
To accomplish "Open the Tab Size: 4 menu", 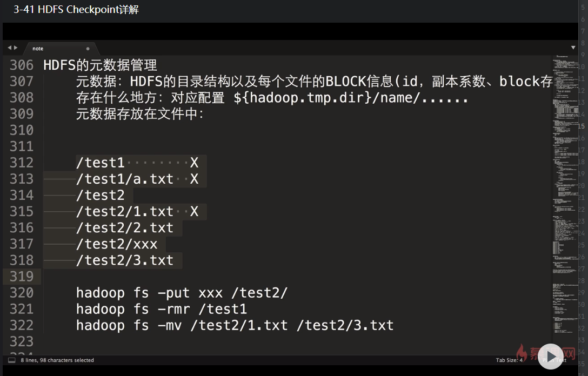I will pyautogui.click(x=509, y=360).
